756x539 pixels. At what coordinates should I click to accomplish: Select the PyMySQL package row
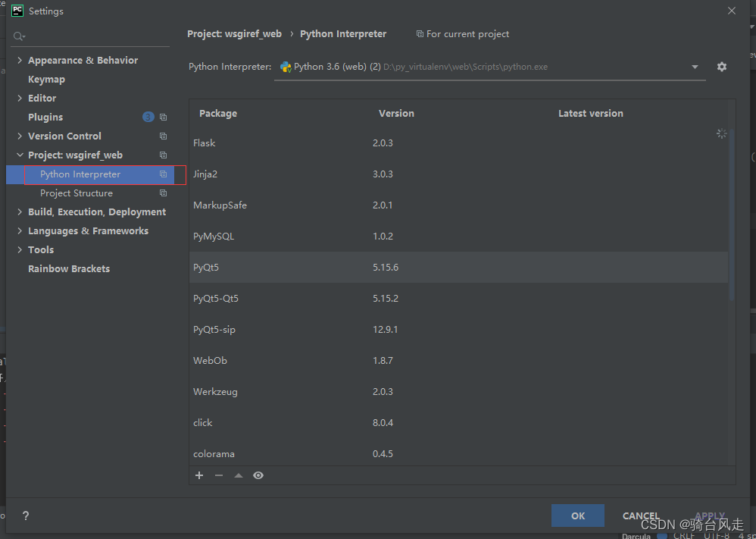458,236
